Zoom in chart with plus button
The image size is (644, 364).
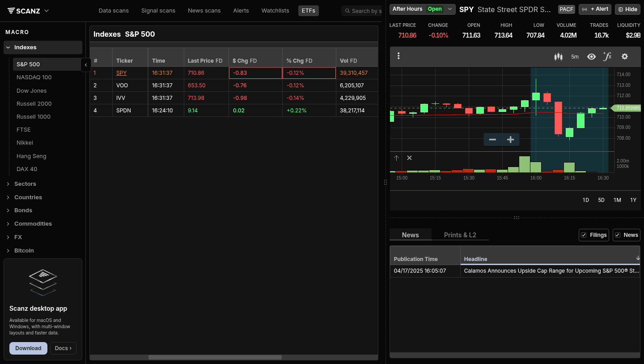(x=510, y=140)
